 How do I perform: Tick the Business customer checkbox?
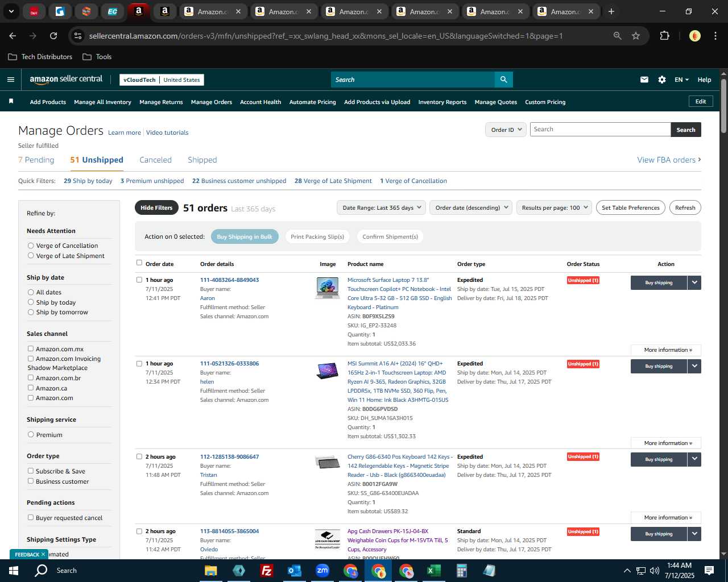click(x=31, y=481)
